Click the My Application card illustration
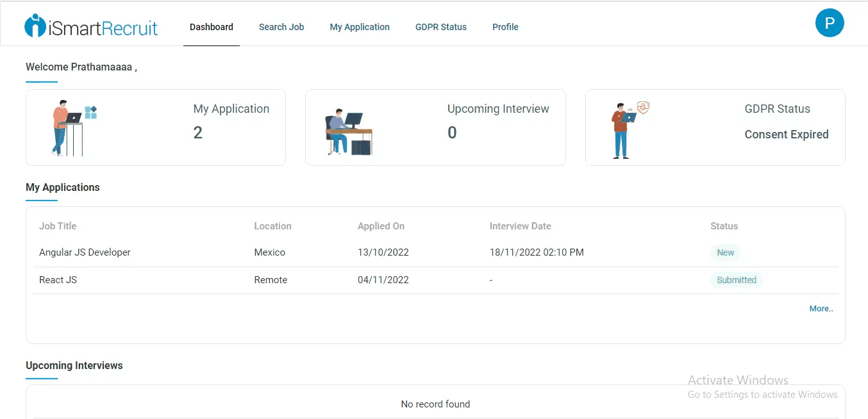The image size is (868, 419). point(74,127)
